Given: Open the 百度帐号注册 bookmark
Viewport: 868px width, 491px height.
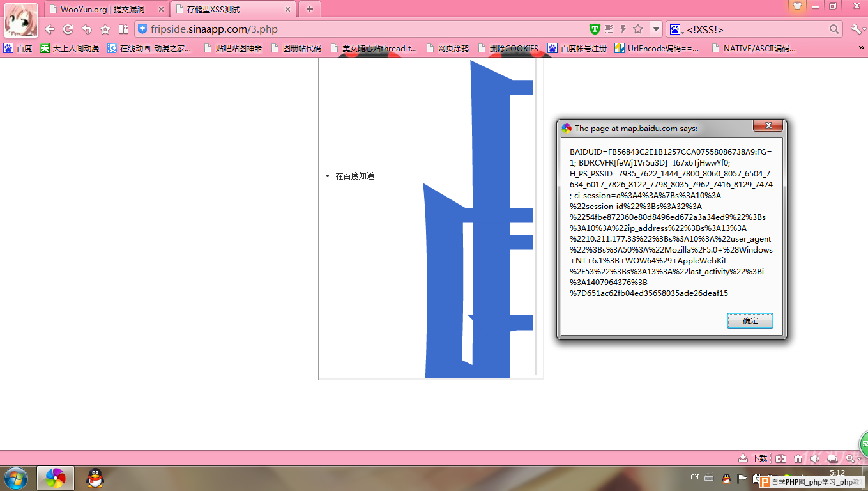Looking at the screenshot, I should click(577, 48).
